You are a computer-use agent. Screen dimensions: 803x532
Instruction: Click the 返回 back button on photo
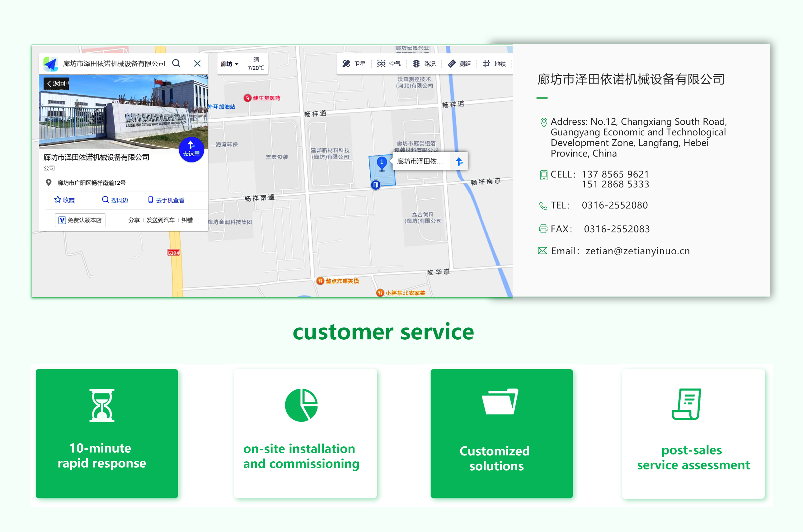pyautogui.click(x=56, y=83)
